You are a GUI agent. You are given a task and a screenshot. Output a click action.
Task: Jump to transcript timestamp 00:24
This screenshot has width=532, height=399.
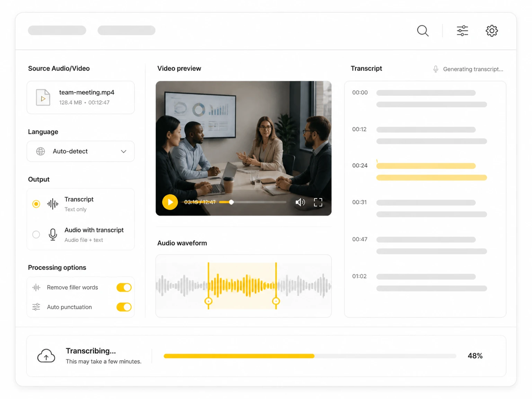click(x=360, y=166)
